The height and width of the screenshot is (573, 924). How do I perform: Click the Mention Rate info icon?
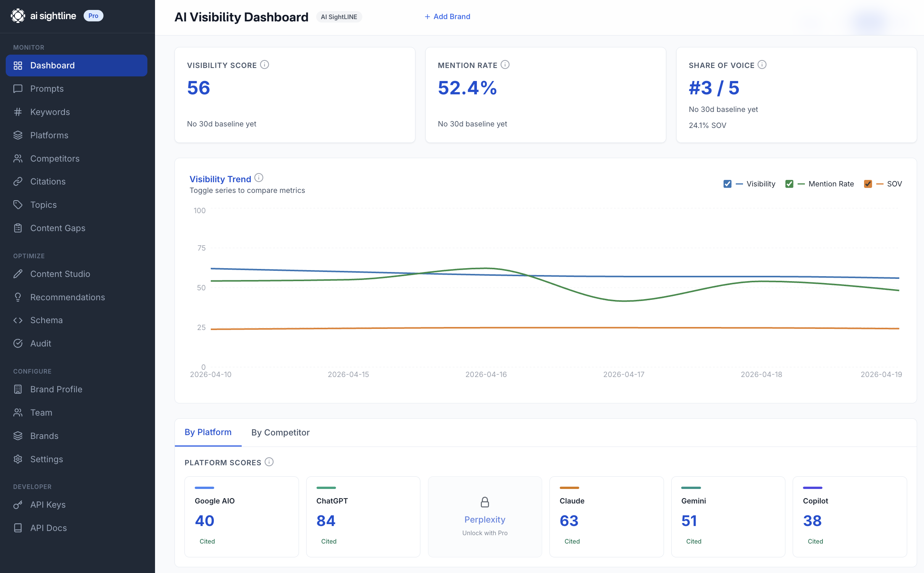[x=505, y=65]
